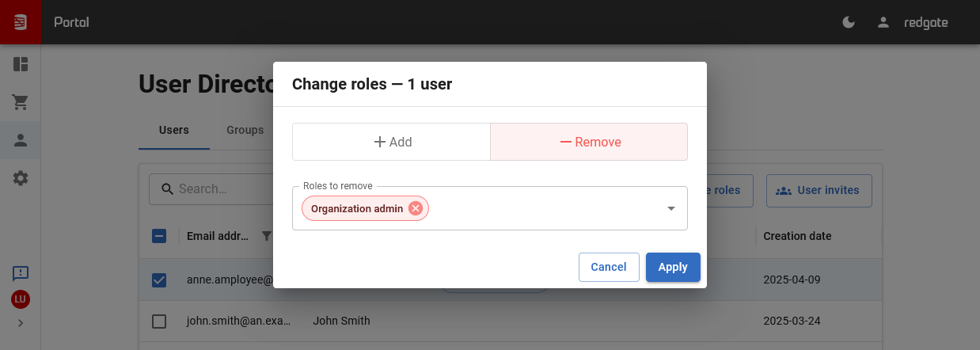Open the dashboard icon in sidebar
This screenshot has width=980, height=350.
(21, 64)
